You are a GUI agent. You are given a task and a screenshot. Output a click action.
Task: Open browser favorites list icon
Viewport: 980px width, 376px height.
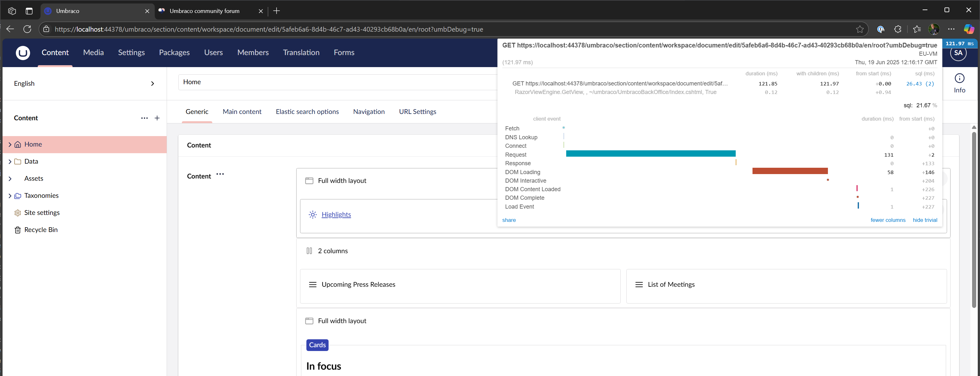coord(917,29)
